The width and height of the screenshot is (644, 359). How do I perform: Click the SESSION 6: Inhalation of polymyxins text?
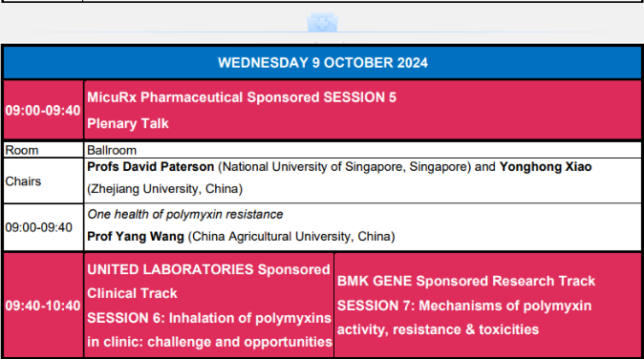(209, 318)
